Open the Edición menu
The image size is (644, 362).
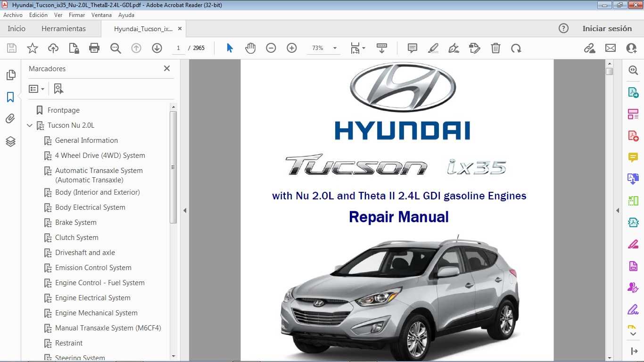click(38, 15)
